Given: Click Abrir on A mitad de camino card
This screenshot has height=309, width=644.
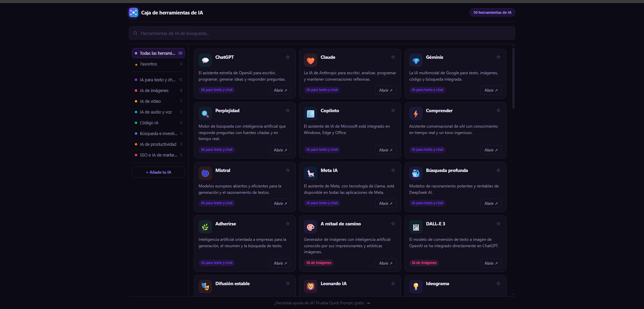Looking at the screenshot, I should [x=386, y=263].
